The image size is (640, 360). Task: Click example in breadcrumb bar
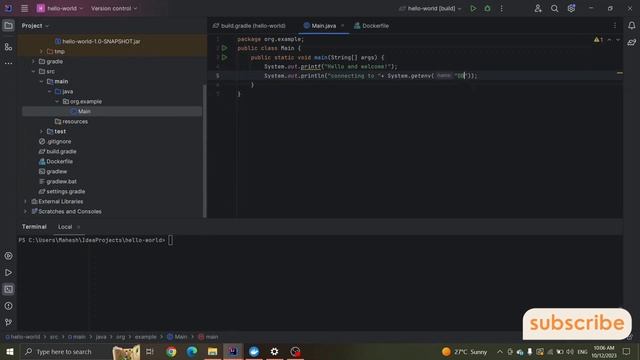coord(146,337)
